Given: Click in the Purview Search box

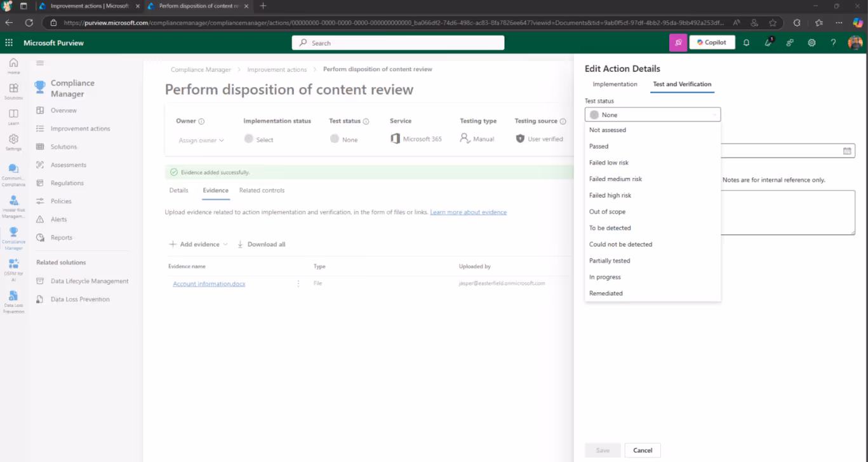Looking at the screenshot, I should [x=398, y=43].
